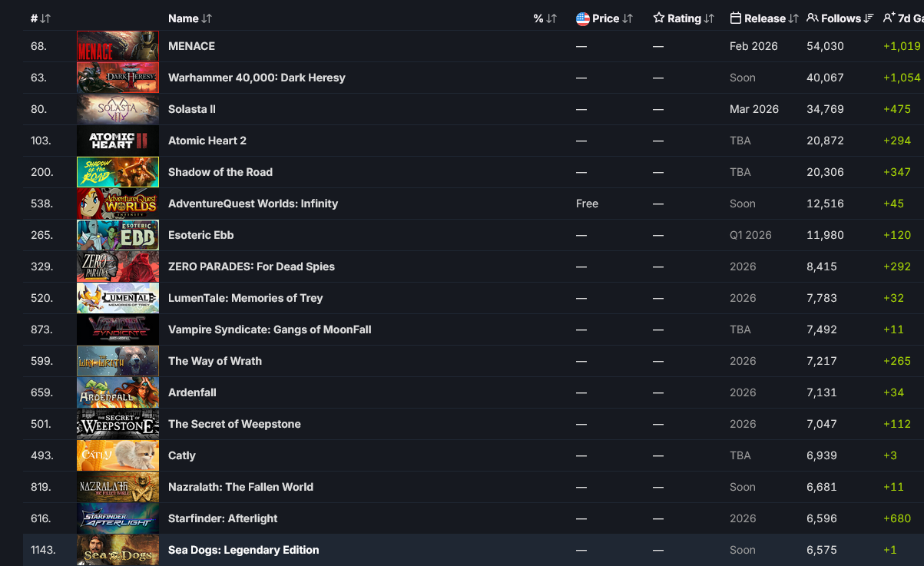
Task: Click the 6,575 follows value
Action: [823, 550]
